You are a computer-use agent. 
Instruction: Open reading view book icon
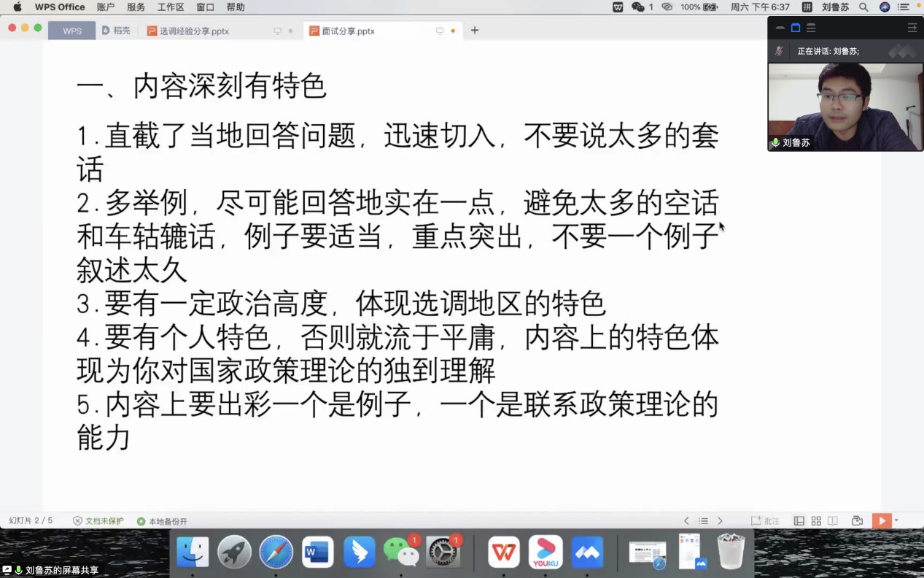833,521
